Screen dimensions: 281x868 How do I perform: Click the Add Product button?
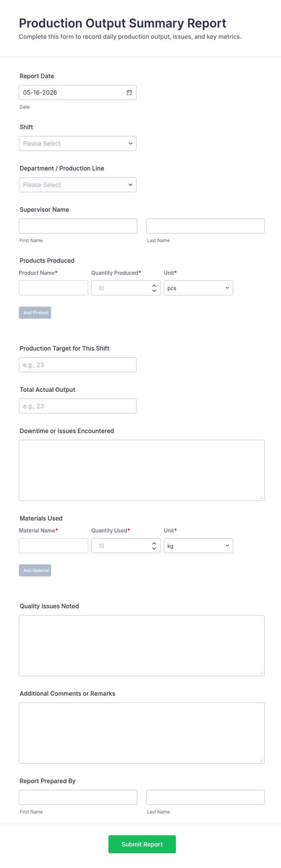(x=35, y=313)
